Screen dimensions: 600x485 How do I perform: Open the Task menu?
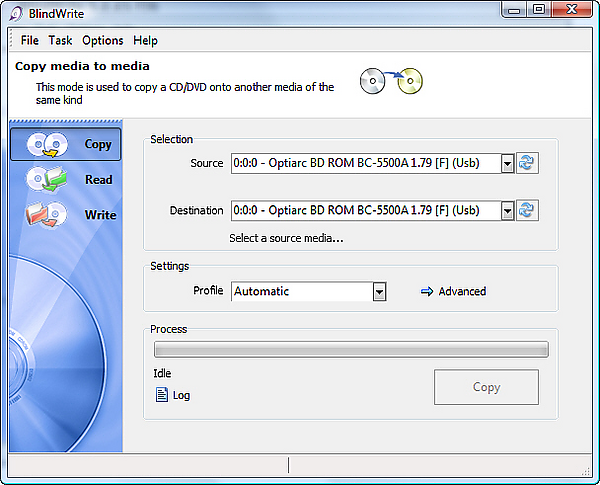(x=60, y=40)
